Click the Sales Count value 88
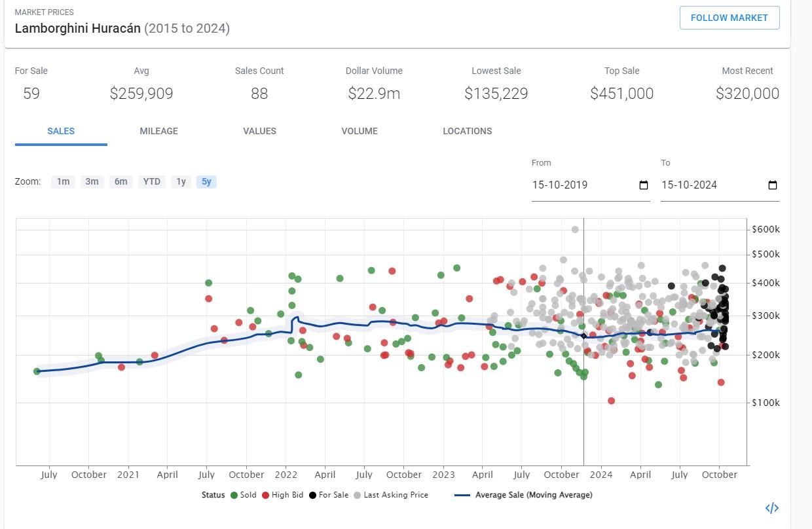Viewport: 812px width, 529px height. 259,94
